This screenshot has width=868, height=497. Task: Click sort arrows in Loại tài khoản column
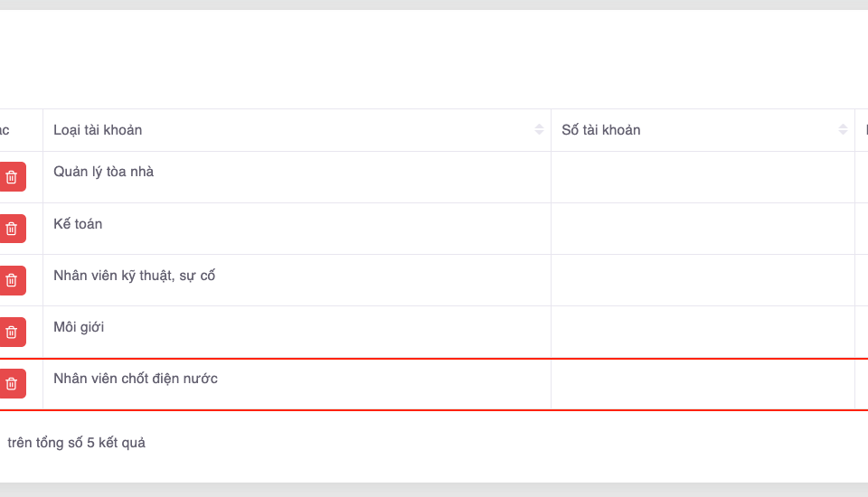click(540, 130)
